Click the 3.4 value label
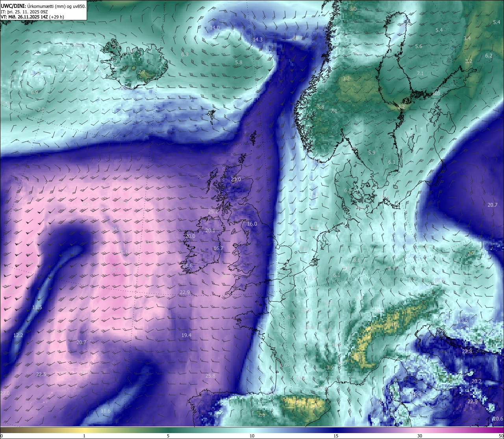504x439 pixels. point(467,38)
